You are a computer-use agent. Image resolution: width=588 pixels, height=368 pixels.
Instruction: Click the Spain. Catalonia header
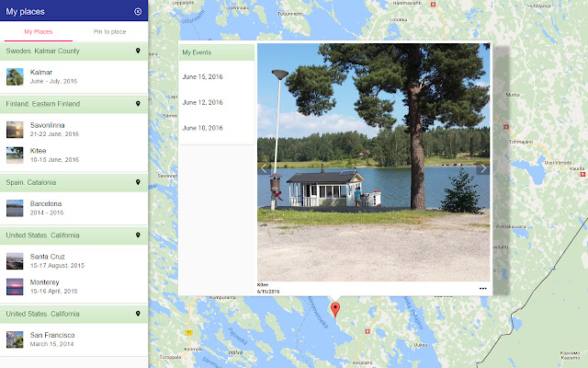[x=73, y=182]
